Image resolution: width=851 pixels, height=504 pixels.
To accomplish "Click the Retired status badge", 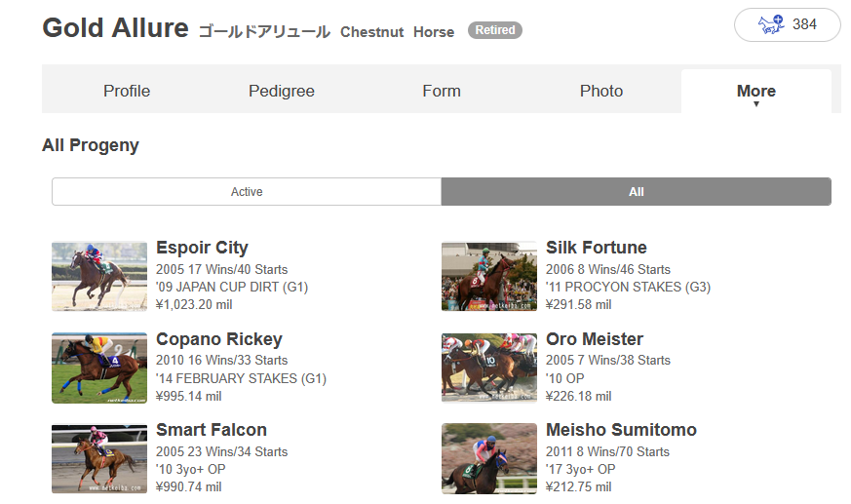I will coord(495,30).
